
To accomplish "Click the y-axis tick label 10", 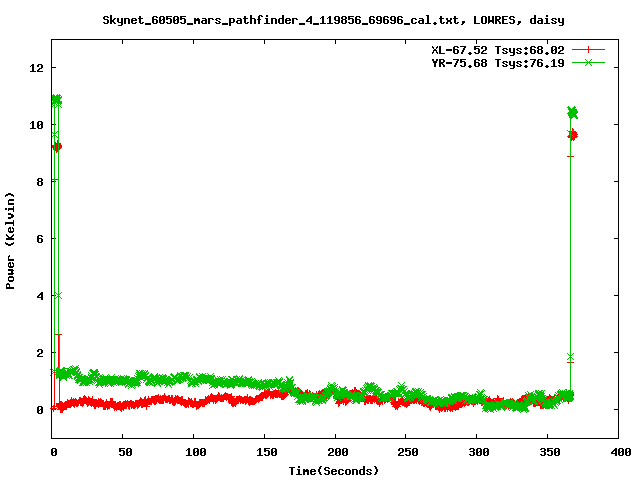I will [x=36, y=125].
